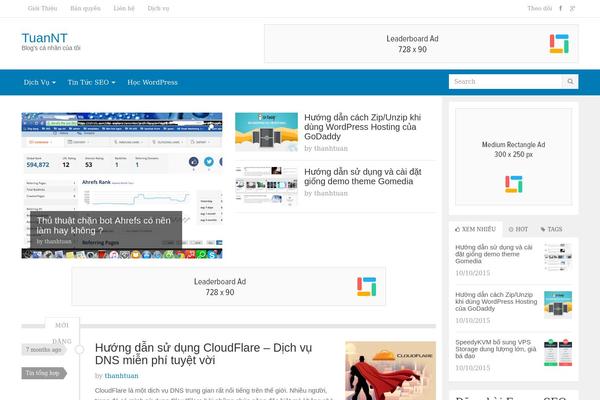Open sidebar Gomedia demo theme post link
This screenshot has width=600, height=400.
(x=494, y=254)
